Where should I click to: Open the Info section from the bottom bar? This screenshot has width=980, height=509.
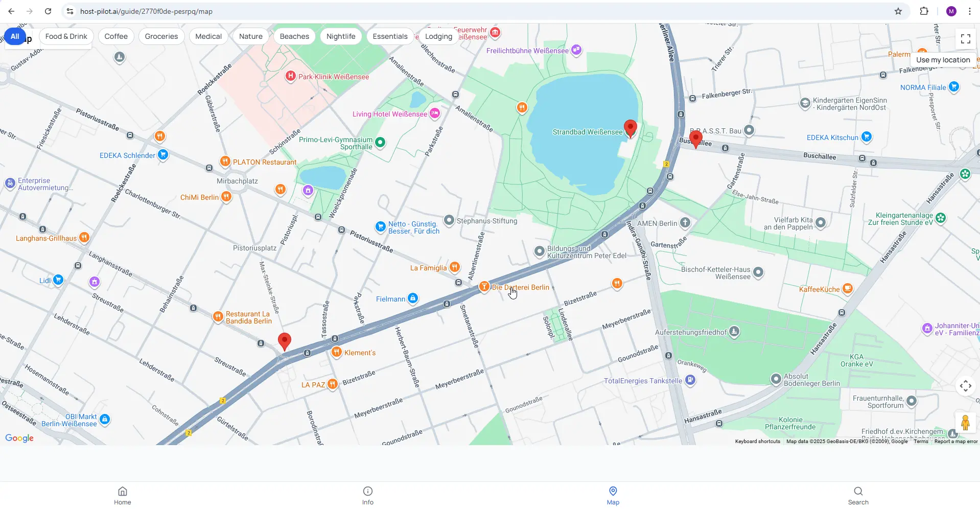(367, 495)
